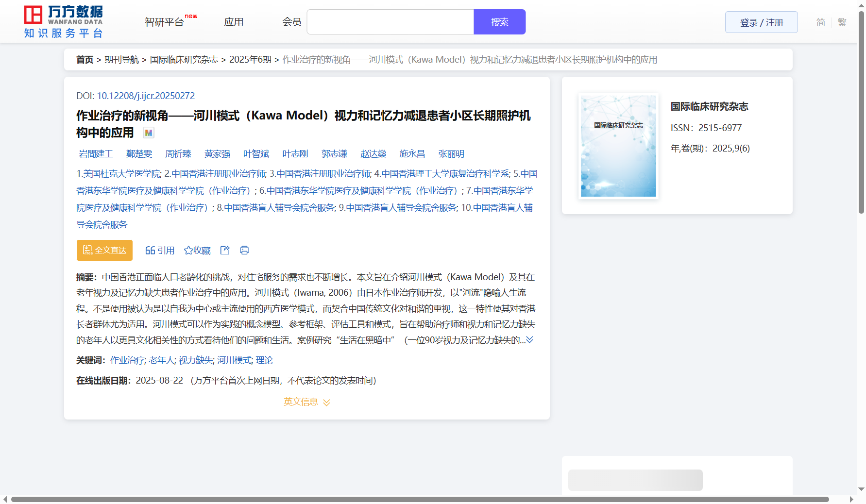The height and width of the screenshot is (504, 866).
Task: Click the print icon in action row
Action: point(244,250)
